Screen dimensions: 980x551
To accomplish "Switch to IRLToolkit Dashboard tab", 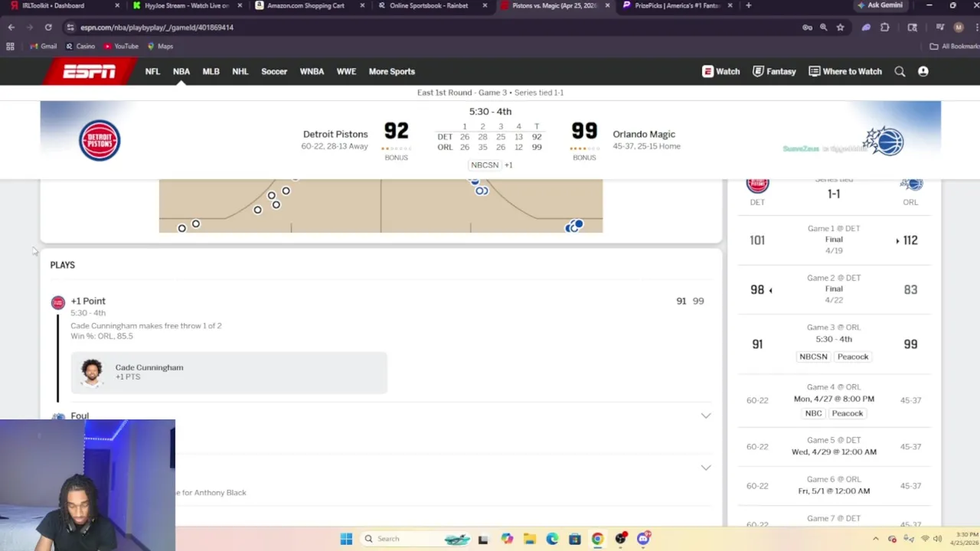I will 64,5.
